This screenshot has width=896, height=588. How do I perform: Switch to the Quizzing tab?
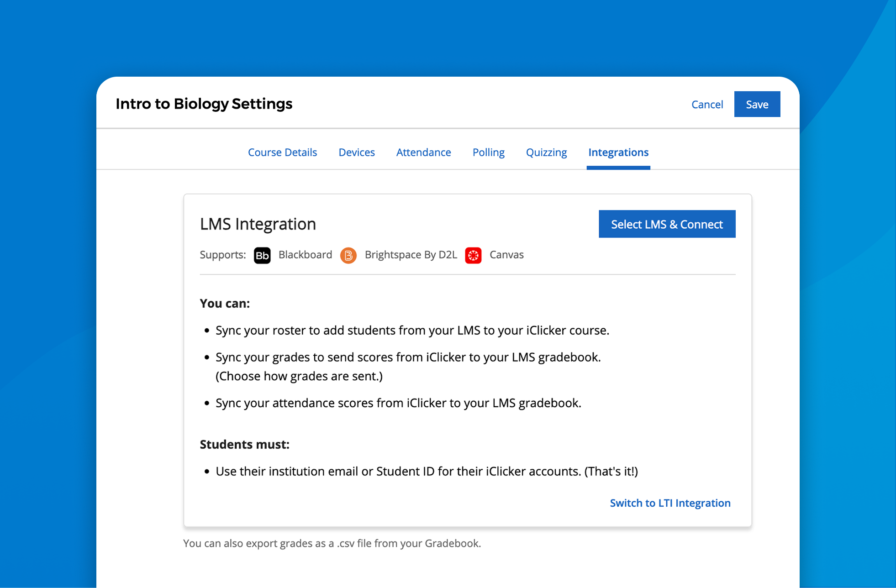click(546, 152)
